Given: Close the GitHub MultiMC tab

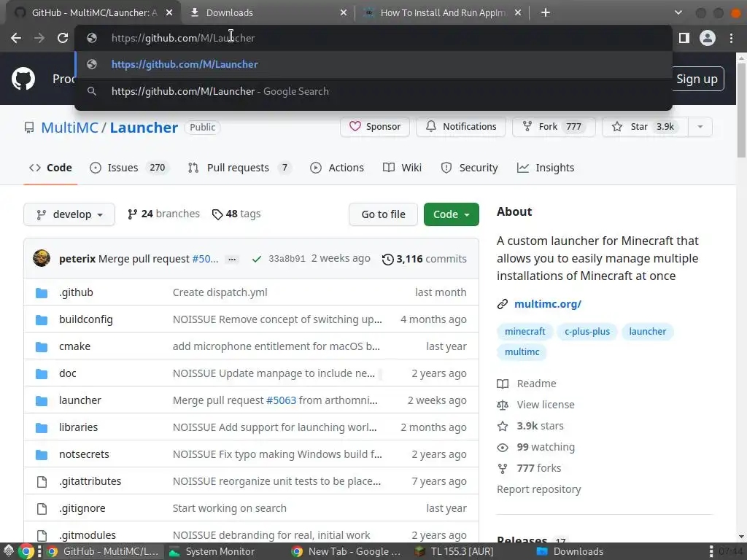Looking at the screenshot, I should [x=169, y=13].
